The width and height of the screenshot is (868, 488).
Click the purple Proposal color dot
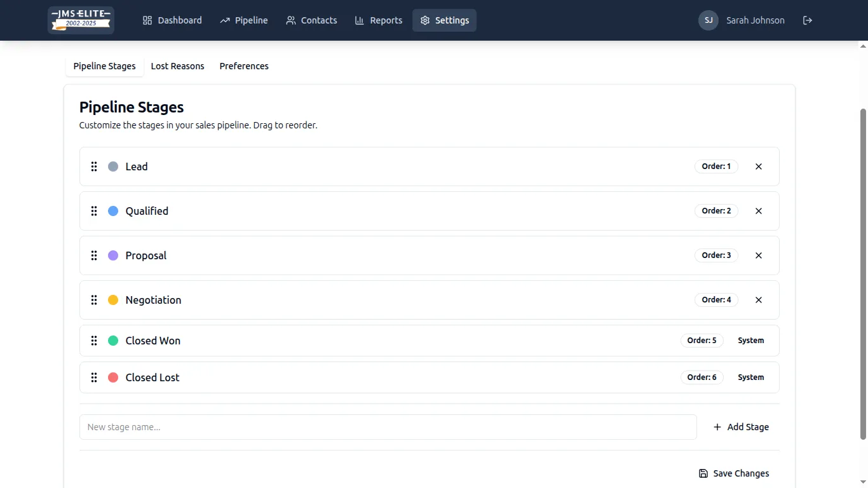click(113, 255)
